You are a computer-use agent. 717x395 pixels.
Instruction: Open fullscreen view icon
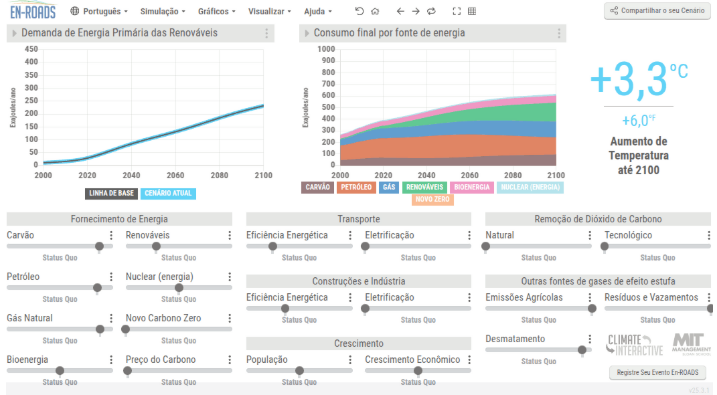click(456, 11)
